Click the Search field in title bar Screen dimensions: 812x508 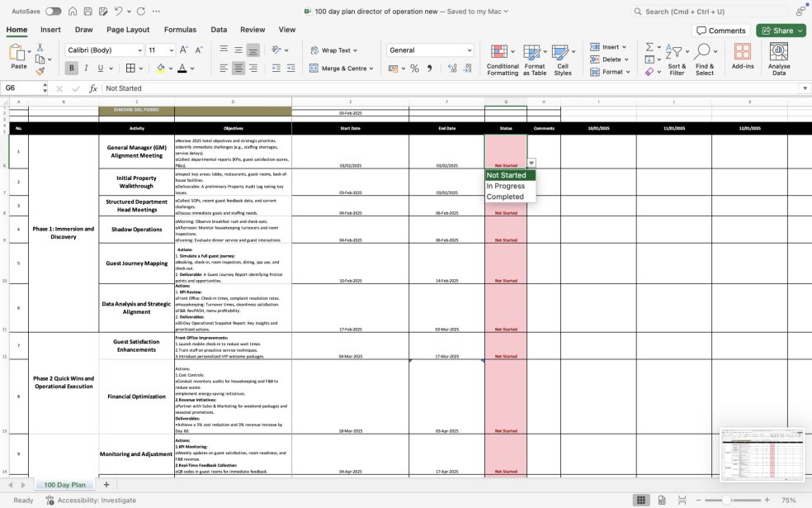718,12
